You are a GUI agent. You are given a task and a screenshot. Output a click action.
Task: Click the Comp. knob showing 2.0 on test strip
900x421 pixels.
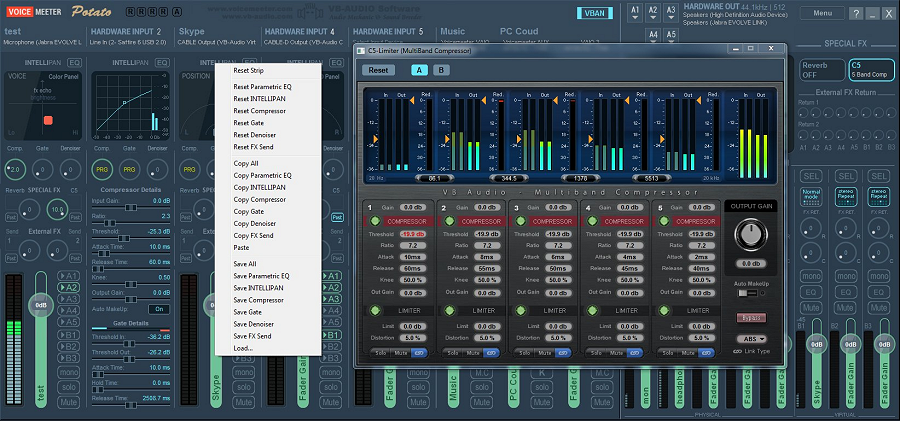point(15,169)
